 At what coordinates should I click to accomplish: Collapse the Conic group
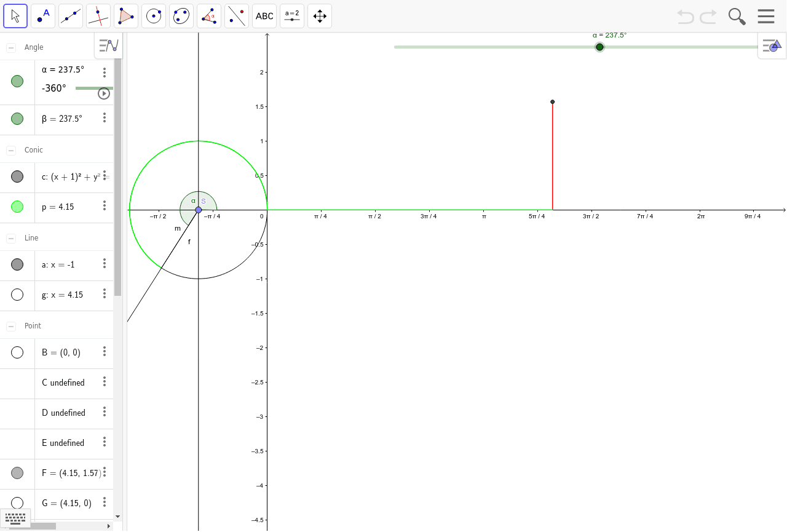click(x=11, y=150)
